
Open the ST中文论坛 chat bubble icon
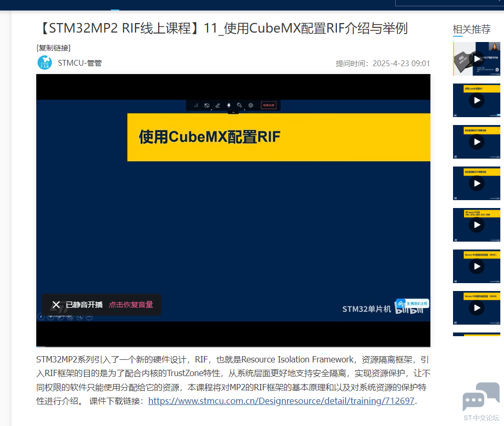[x=481, y=397]
